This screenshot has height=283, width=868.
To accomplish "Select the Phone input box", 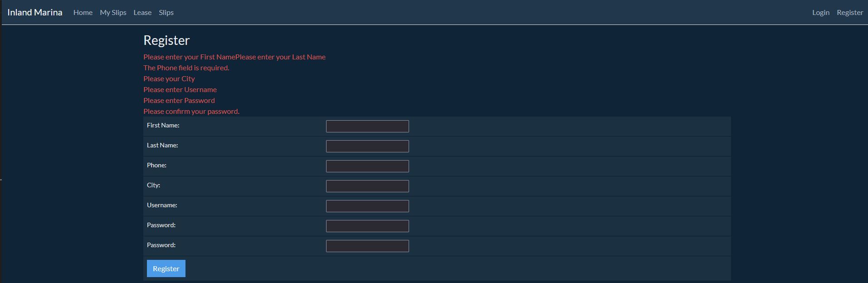I will coord(367,166).
